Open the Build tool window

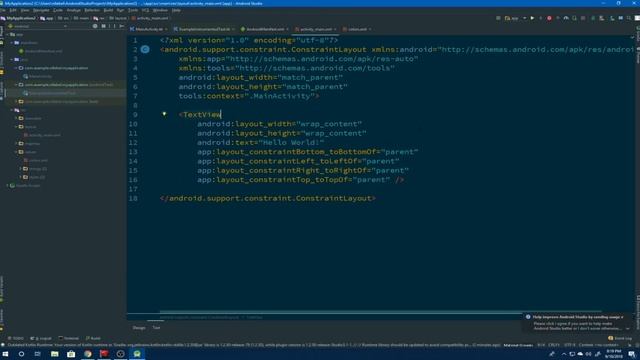coord(93,338)
